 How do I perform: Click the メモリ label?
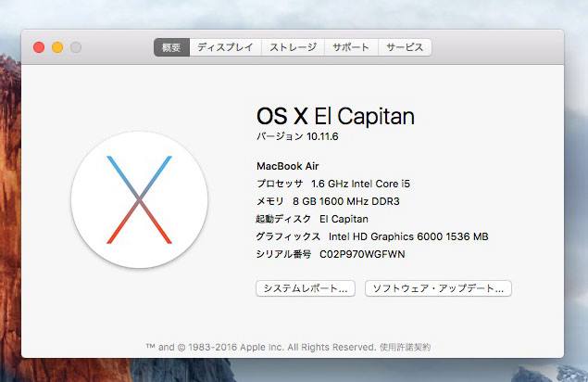pyautogui.click(x=270, y=201)
